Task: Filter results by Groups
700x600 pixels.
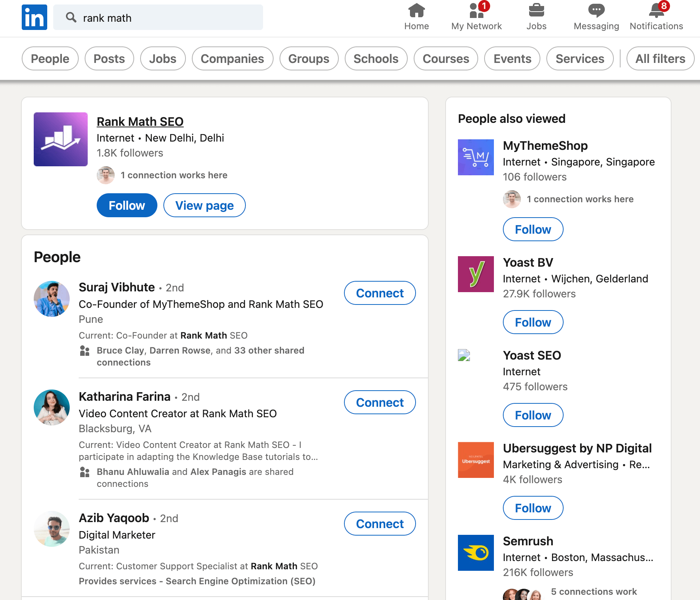Action: click(309, 58)
